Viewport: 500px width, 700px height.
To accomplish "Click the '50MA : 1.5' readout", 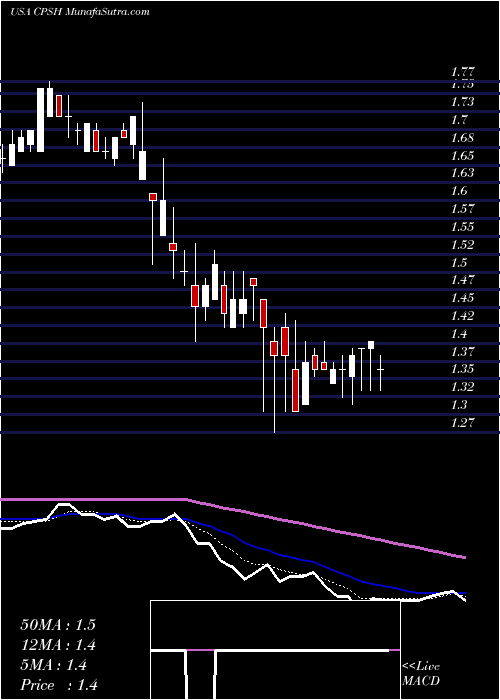I will pyautogui.click(x=58, y=625).
